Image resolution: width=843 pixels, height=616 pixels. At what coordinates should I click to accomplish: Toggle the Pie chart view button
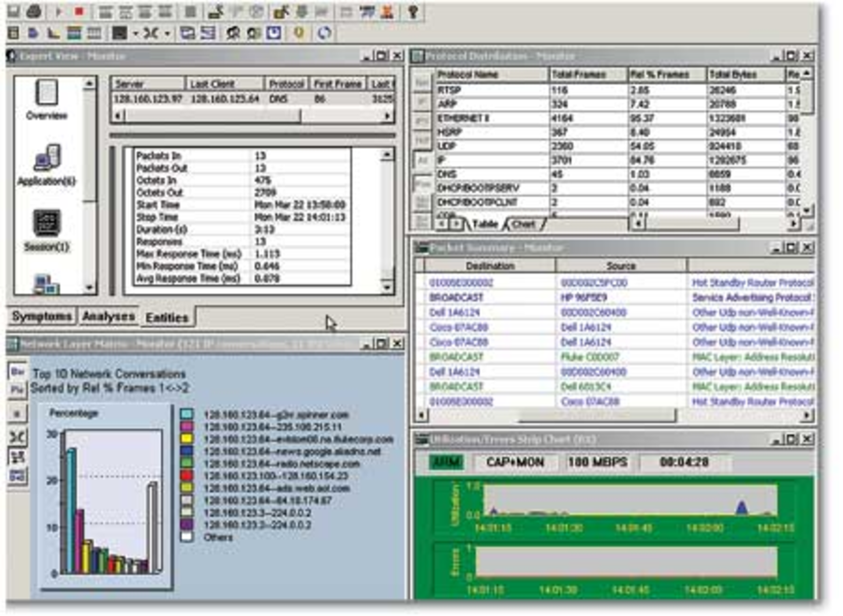click(17, 390)
